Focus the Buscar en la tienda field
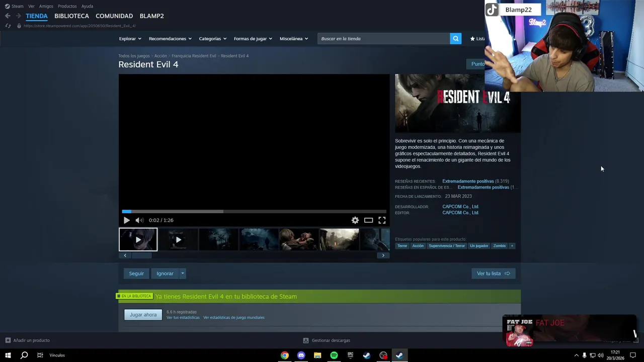This screenshot has width=644, height=362. [383, 39]
